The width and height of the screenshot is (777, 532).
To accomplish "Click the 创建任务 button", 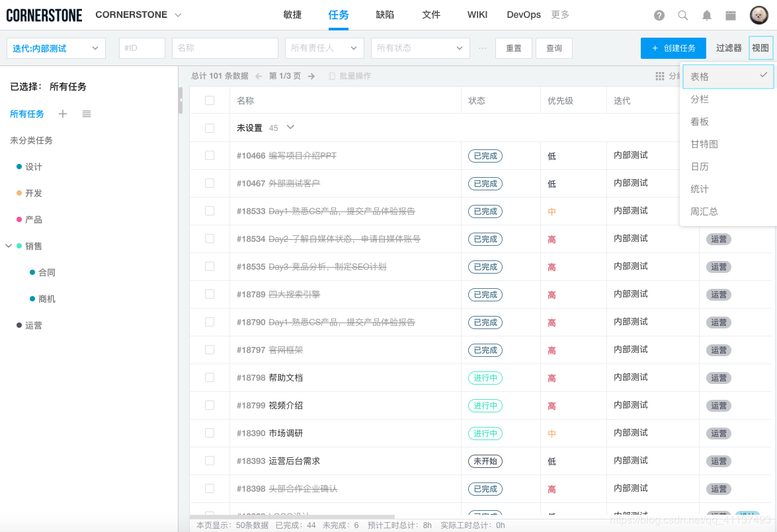I will [x=673, y=48].
